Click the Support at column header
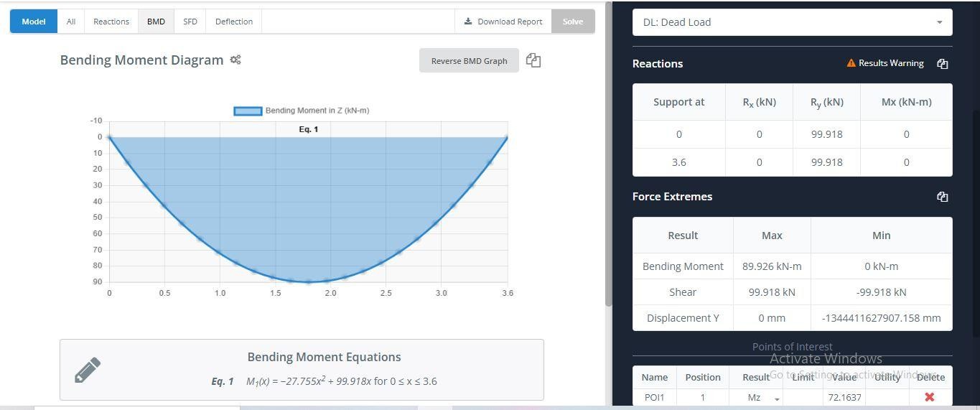 pos(678,102)
